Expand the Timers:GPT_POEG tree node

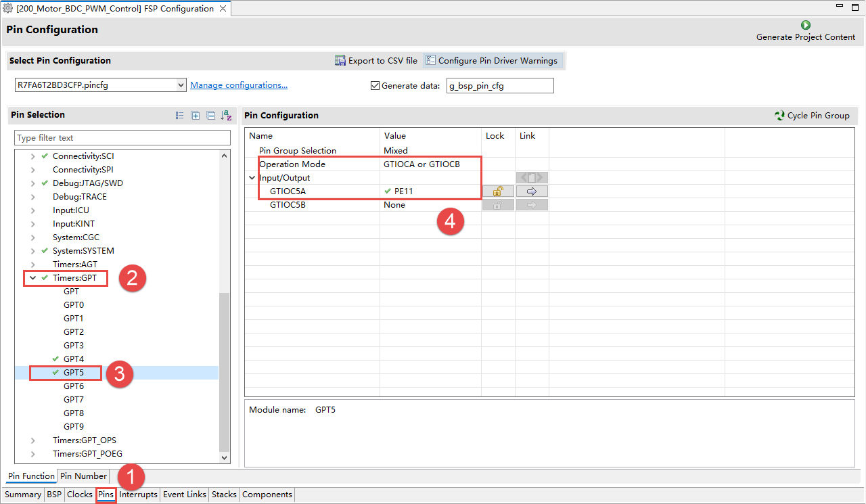click(32, 454)
